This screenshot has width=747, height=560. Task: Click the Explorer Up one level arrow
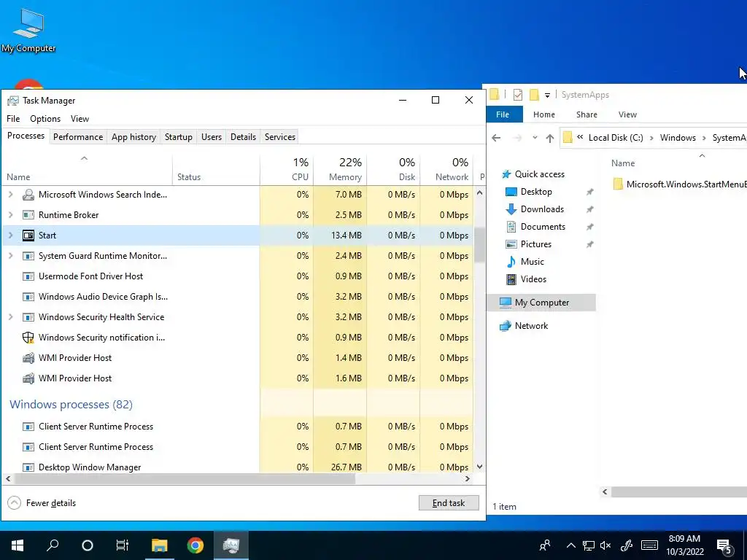click(x=550, y=138)
